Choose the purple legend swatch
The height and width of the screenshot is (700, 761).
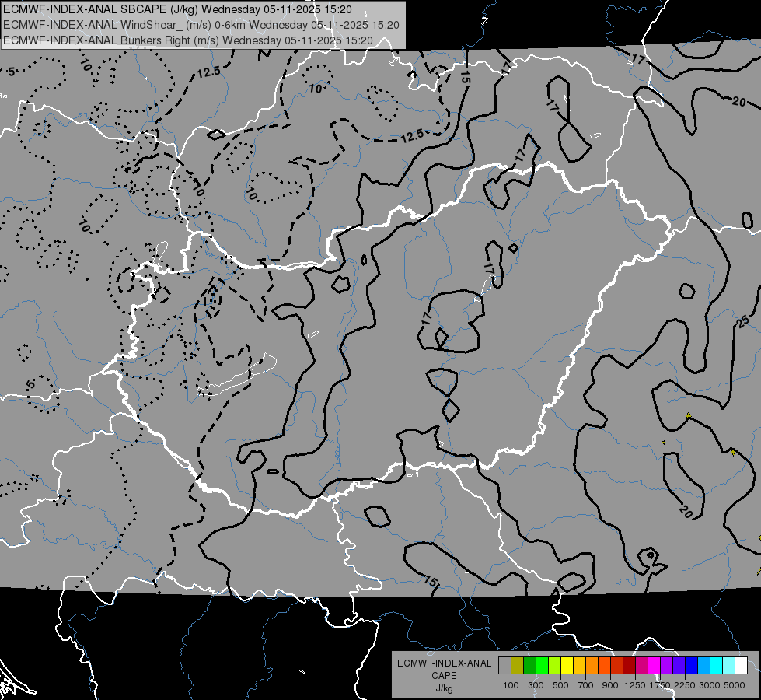(x=667, y=666)
